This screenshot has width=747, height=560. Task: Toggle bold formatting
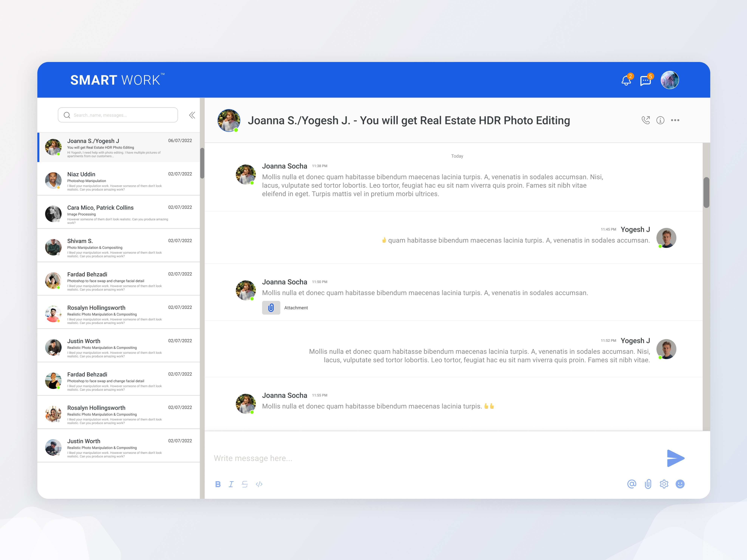218,484
